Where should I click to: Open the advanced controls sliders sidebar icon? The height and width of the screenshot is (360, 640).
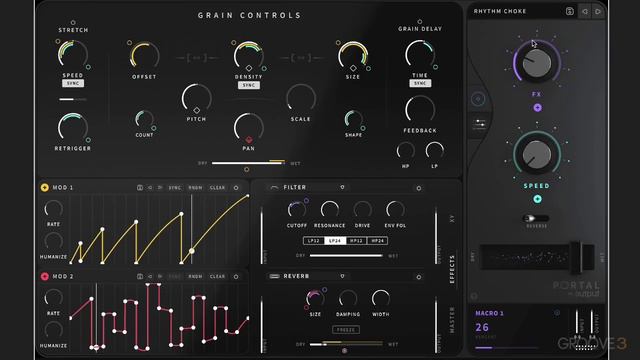coord(479,124)
